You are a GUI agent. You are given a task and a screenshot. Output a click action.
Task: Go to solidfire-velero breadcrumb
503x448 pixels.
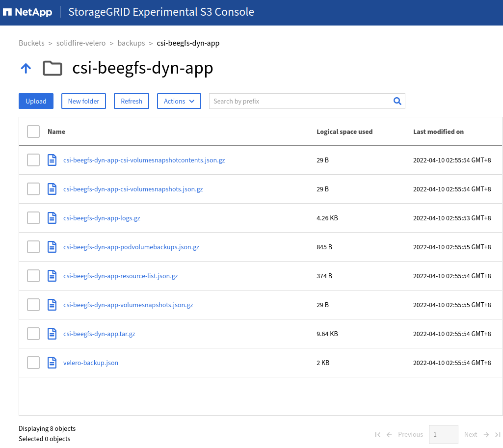[x=81, y=43]
